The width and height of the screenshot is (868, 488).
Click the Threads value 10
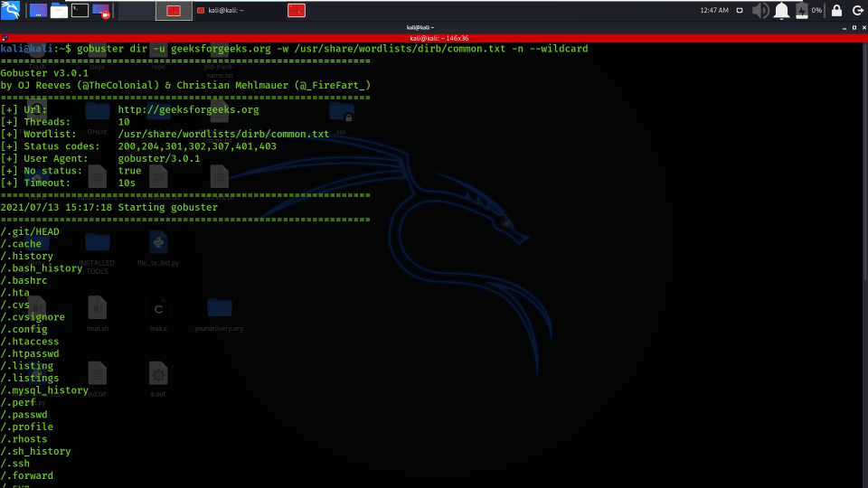124,122
